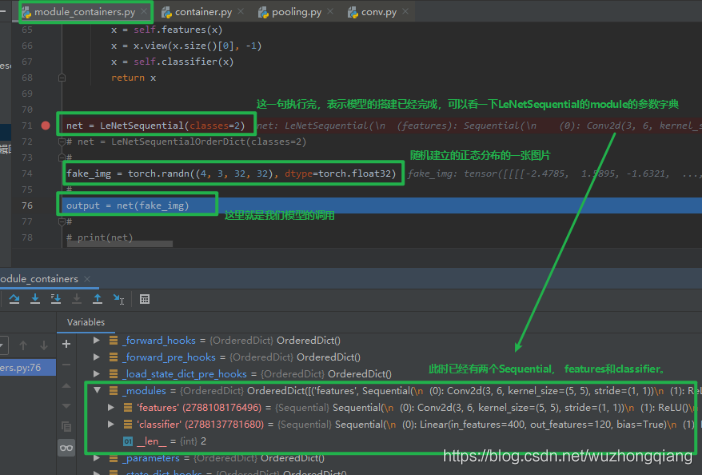The image size is (702, 475).
Task: Click the Step Over debugger icon
Action: pos(14,299)
